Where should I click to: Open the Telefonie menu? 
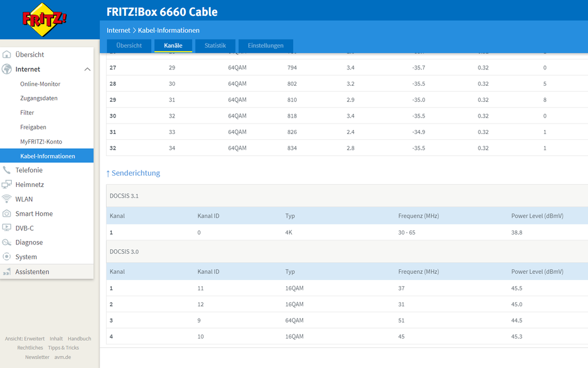pos(29,170)
